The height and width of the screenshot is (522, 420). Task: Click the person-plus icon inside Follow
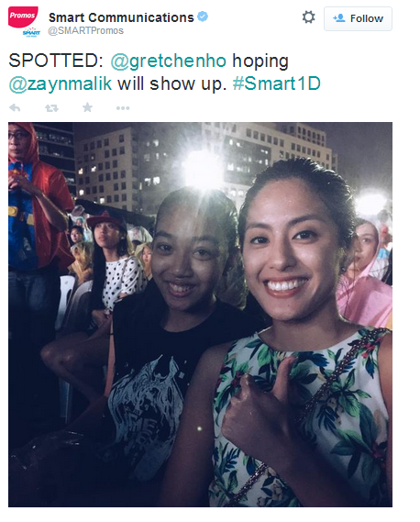[339, 18]
